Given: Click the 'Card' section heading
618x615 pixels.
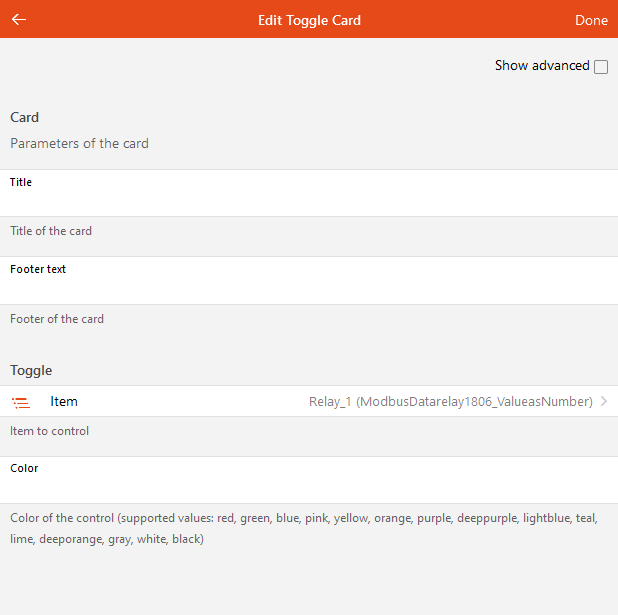Looking at the screenshot, I should (25, 117).
